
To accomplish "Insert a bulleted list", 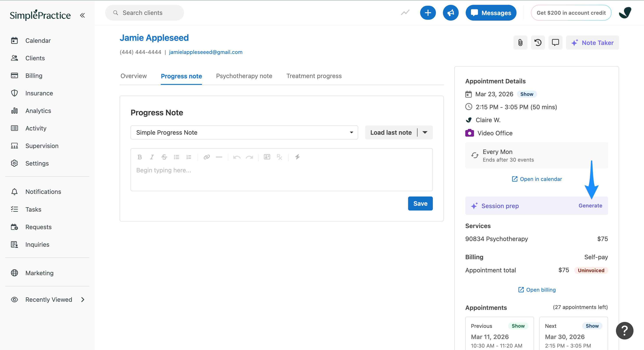I will [x=177, y=157].
